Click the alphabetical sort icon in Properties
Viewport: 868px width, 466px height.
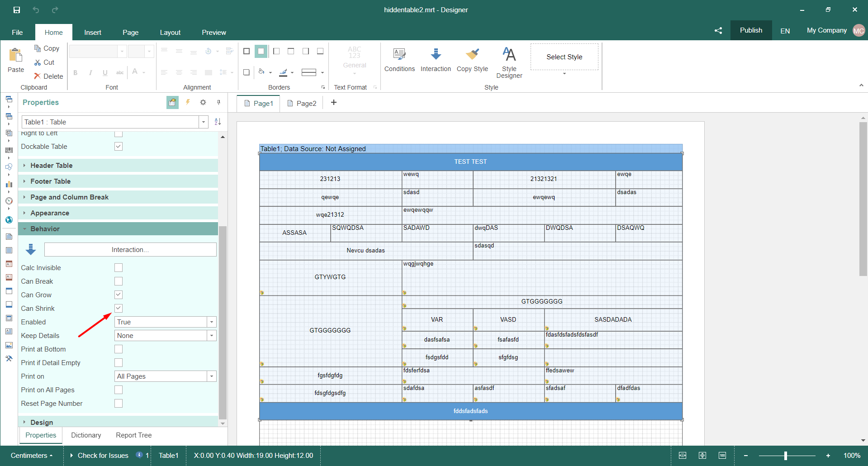218,122
